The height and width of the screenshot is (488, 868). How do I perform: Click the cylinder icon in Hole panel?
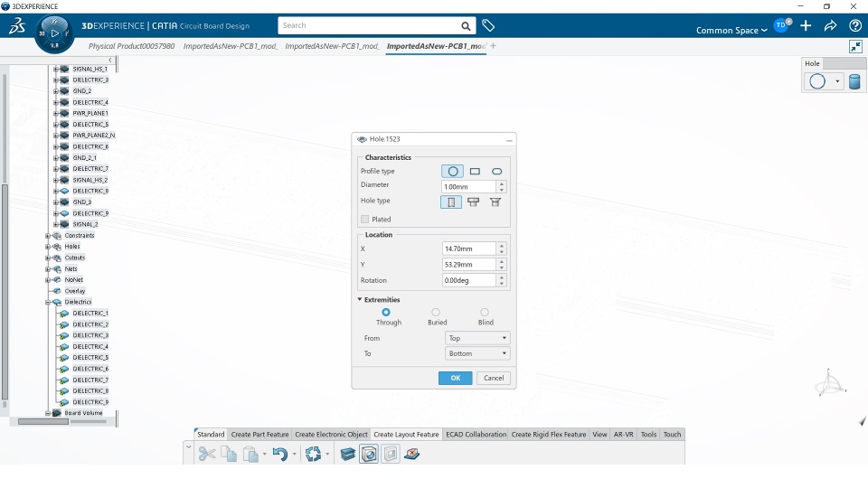click(854, 82)
